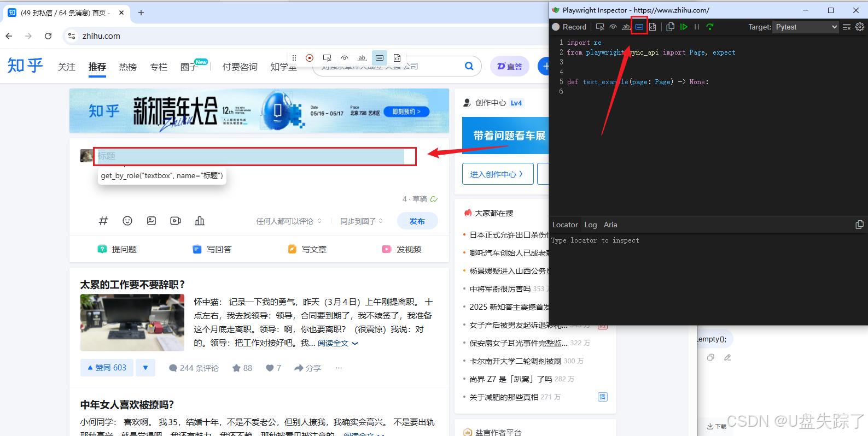
Task: Click the Record button in Playwright Inspector
Action: (569, 27)
